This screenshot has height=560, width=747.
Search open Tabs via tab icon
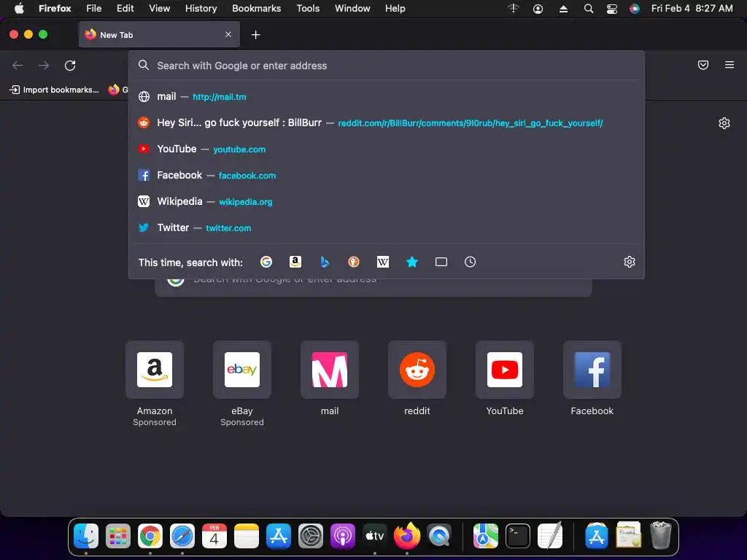point(441,262)
